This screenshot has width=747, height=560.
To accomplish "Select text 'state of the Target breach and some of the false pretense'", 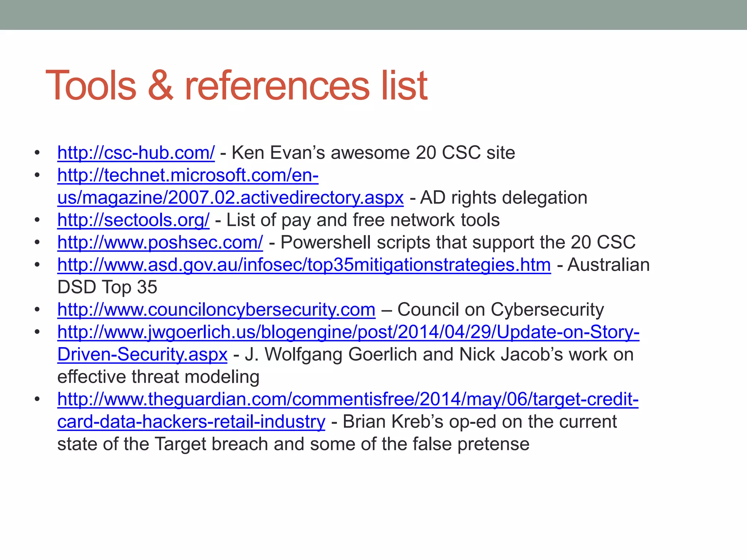I will pos(293,444).
